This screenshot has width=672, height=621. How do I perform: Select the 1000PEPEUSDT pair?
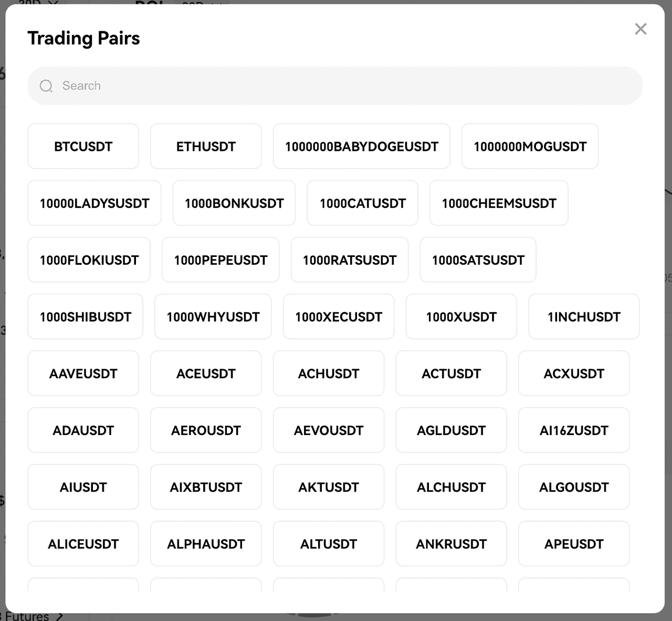click(x=220, y=260)
